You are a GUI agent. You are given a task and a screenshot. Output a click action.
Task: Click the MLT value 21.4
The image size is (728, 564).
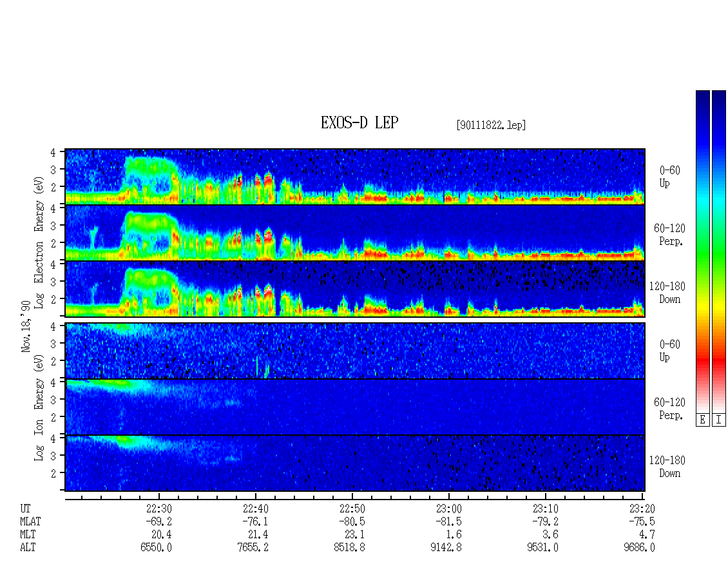(x=258, y=535)
